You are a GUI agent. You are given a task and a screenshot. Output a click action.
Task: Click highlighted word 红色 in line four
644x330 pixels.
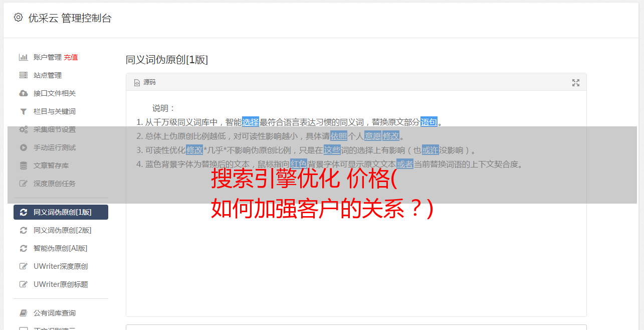298,164
